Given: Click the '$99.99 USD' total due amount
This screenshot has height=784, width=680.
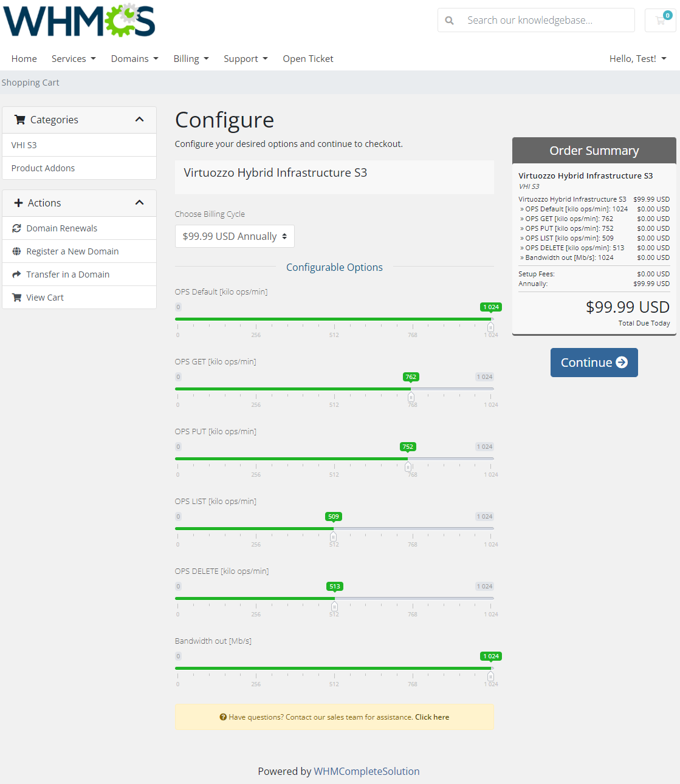Looking at the screenshot, I should 628,307.
